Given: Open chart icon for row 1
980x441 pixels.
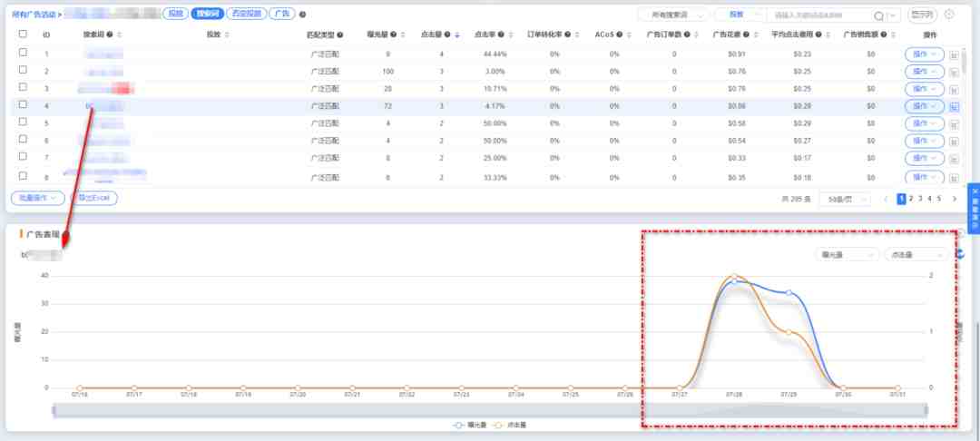Looking at the screenshot, I should (954, 55).
